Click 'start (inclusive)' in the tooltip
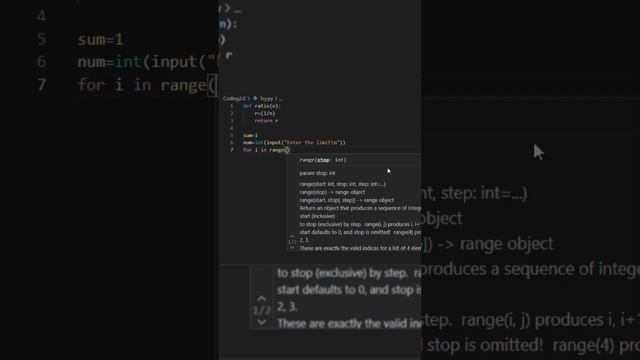Screen dimensions: 640x360 (317, 216)
